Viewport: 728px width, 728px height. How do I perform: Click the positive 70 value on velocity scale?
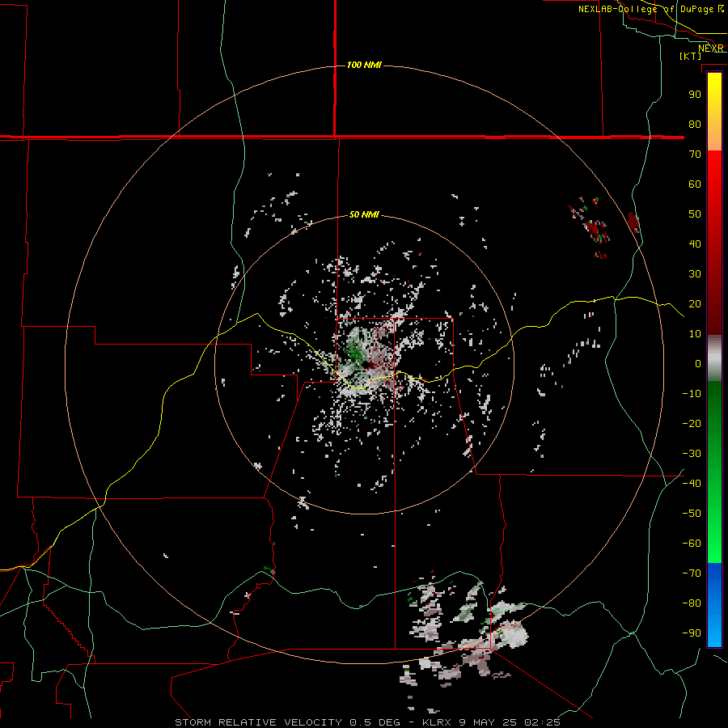coord(695,154)
